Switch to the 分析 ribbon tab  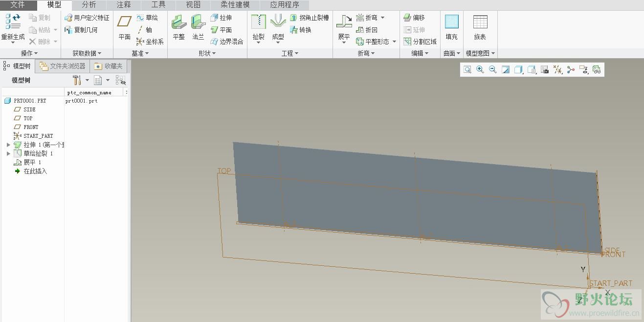(x=89, y=5)
